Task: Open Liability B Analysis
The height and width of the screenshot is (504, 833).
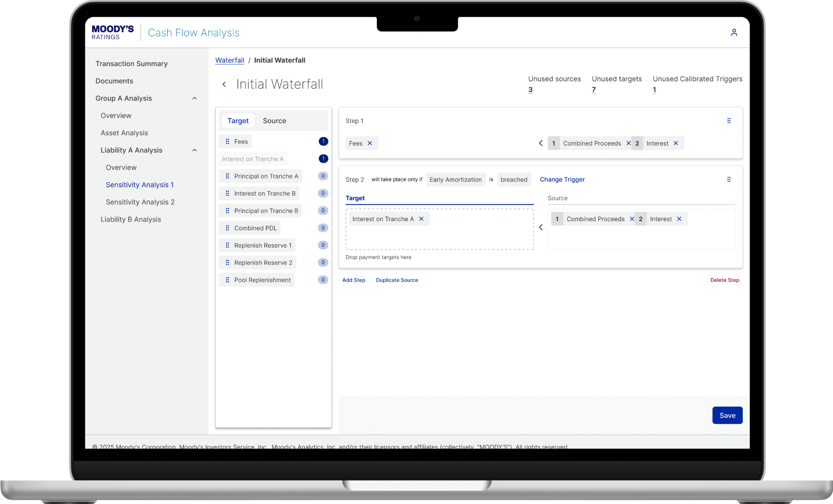Action: [130, 220]
